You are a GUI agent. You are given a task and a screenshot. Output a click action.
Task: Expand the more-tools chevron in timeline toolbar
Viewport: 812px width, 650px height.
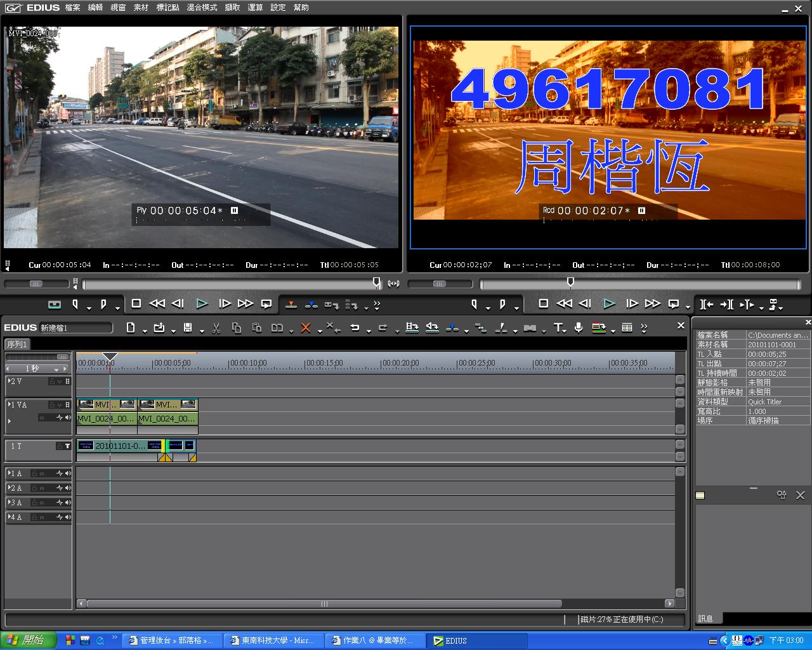click(x=644, y=328)
